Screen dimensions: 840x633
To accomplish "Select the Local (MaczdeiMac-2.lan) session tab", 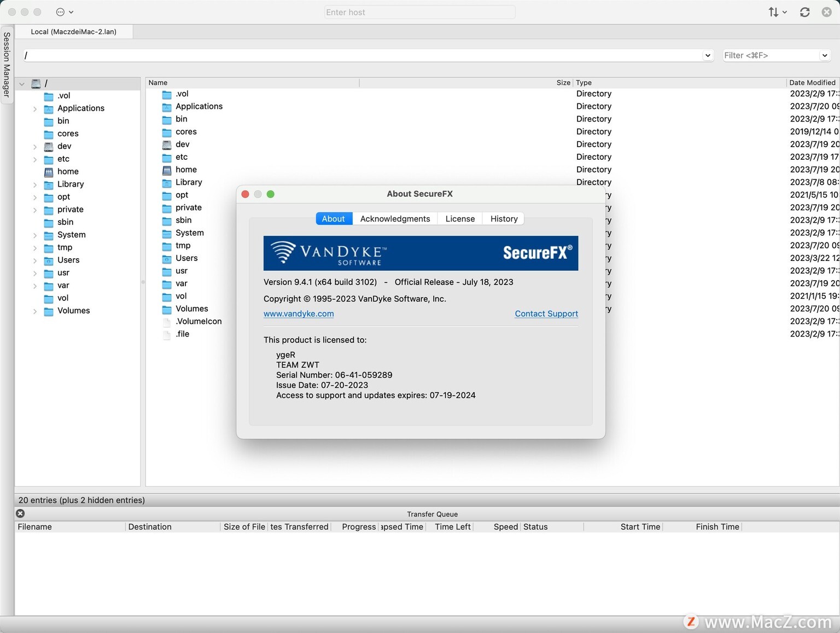I will pos(74,32).
